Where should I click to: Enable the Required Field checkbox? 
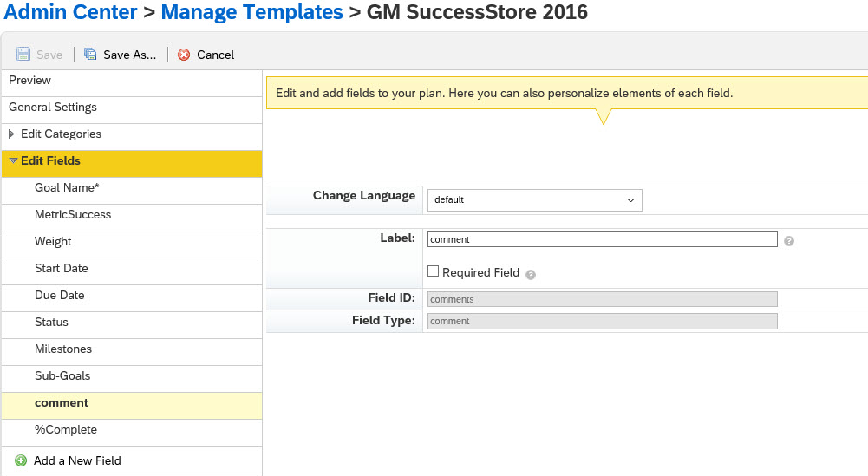(x=433, y=271)
